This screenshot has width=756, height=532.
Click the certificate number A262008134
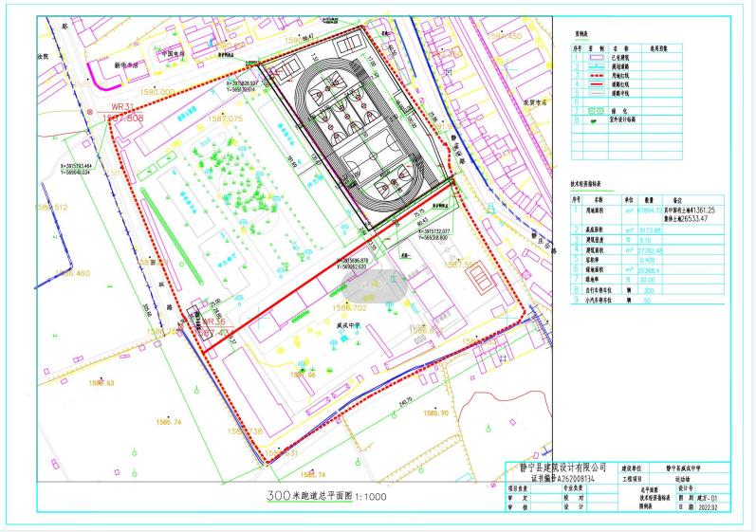576,479
